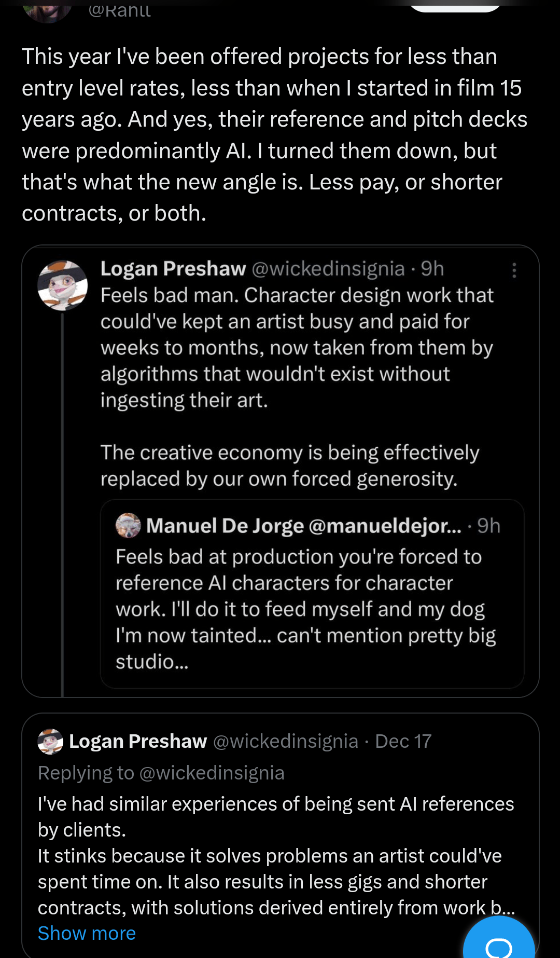Expand the truncated post with Show more
Image resolution: width=560 pixels, height=958 pixels.
[87, 933]
